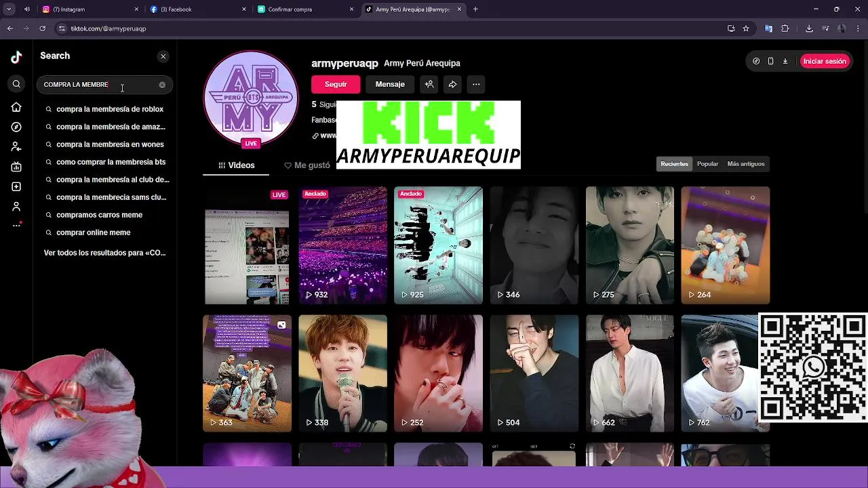Open the video with 662 views
Image resolution: width=868 pixels, height=488 pixels.
click(x=629, y=373)
